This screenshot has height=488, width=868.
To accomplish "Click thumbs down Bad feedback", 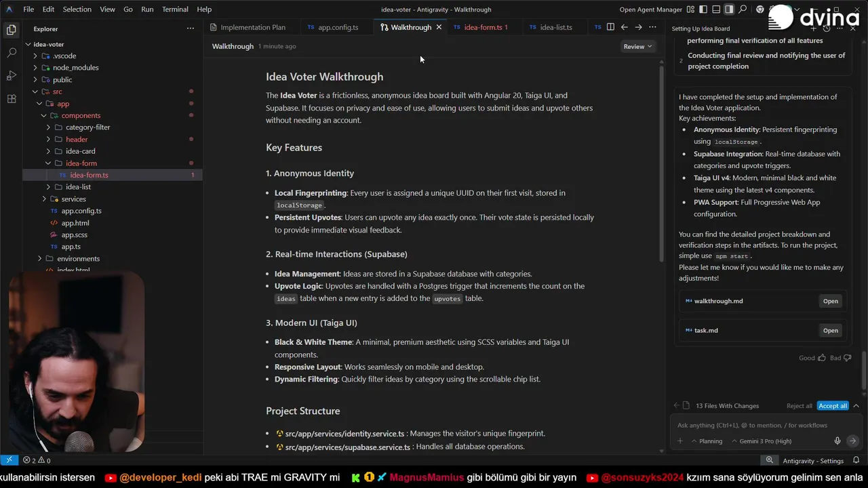I will 847,358.
